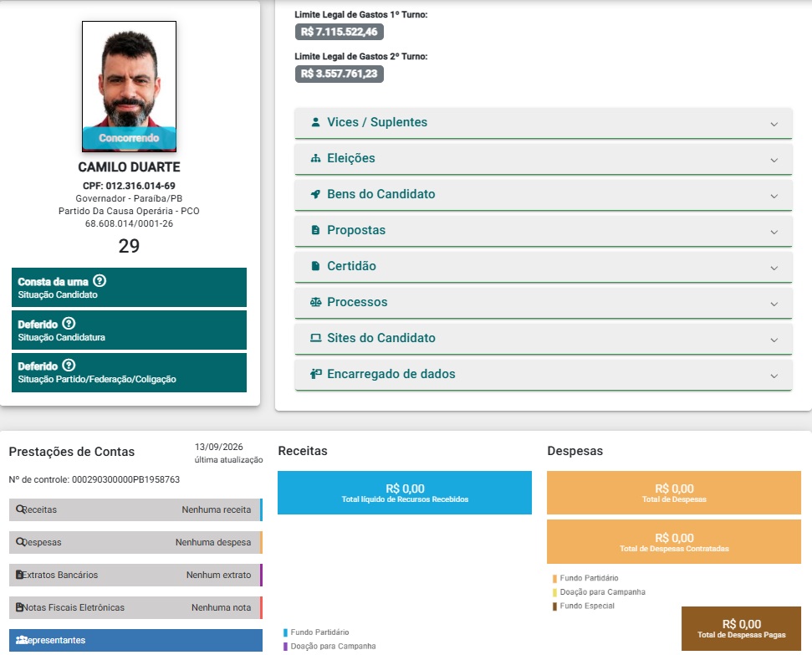Image resolution: width=812 pixels, height=655 pixels.
Task: Click the help icon beside Deferido Situação Candidatura
Action: pos(69,324)
